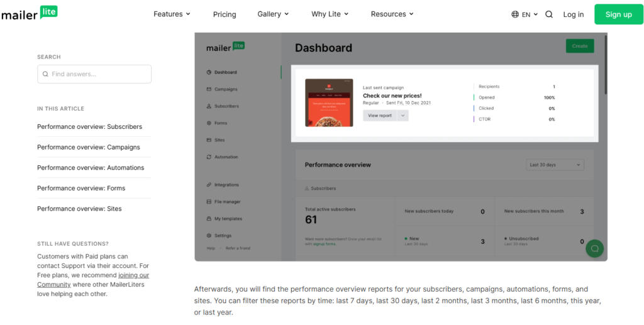Jump to Performance overview: Subscribers section

89,127
